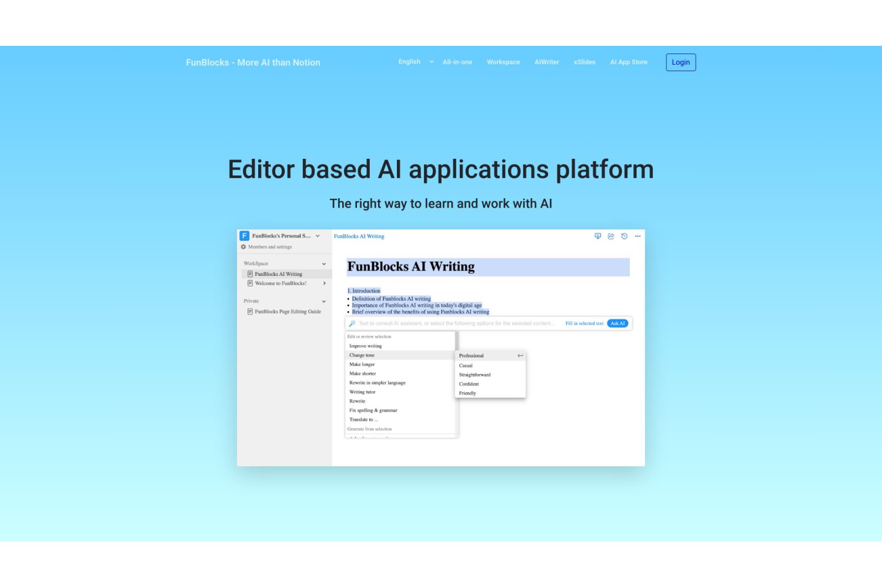Select Change tone menu item
The height and width of the screenshot is (588, 882).
pos(400,355)
